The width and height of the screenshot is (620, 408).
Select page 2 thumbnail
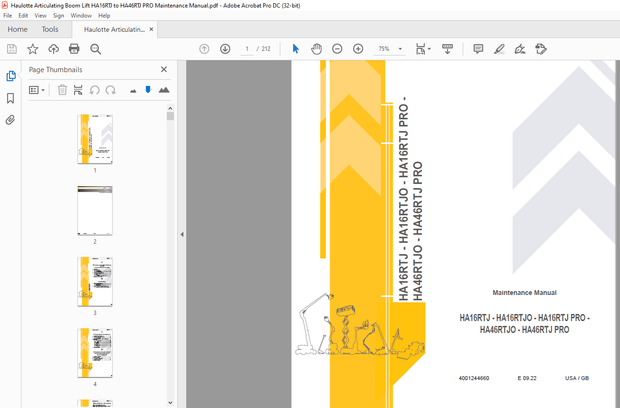point(95,210)
